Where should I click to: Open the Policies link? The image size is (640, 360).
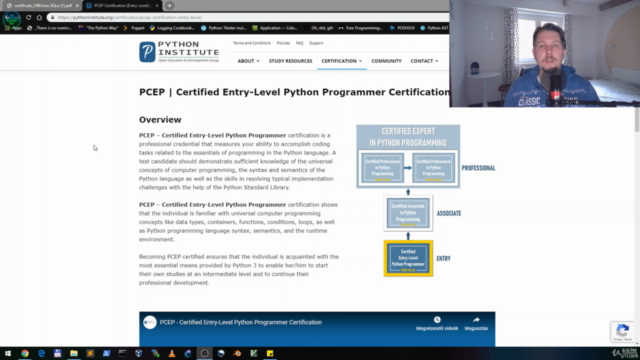(x=283, y=43)
